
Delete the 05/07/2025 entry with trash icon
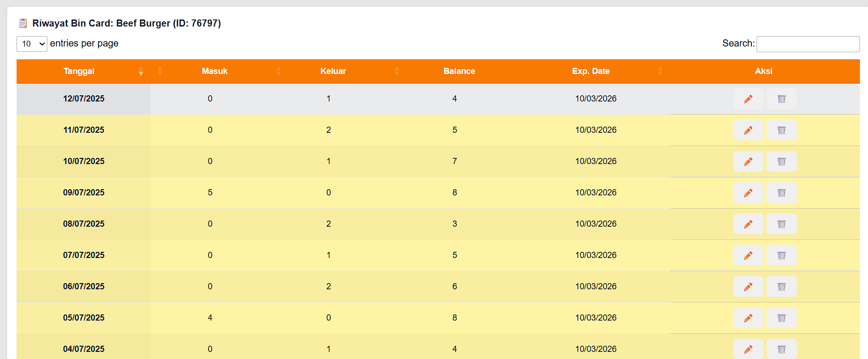(782, 318)
